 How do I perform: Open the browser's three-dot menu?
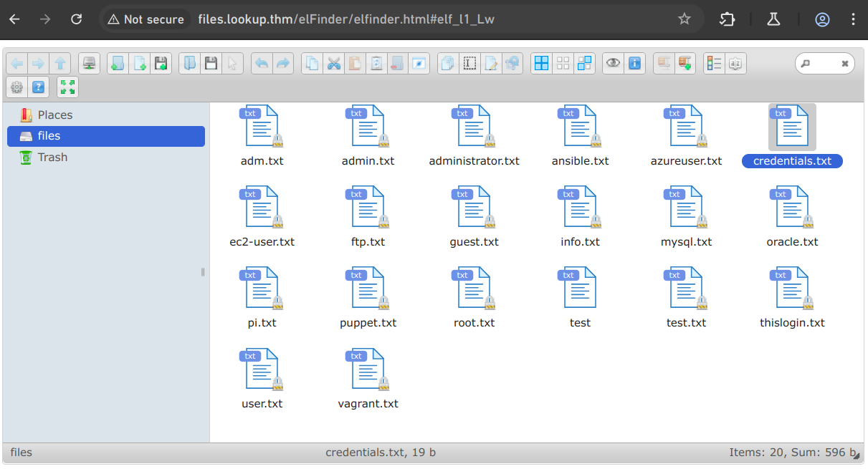pos(852,19)
